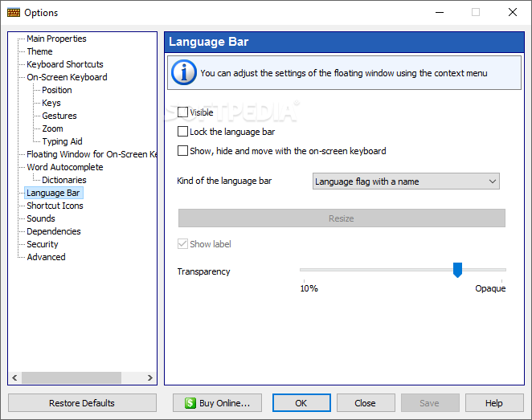Viewport: 532px width, 420px height.
Task: Click the Close button at bottom
Action: (366, 403)
